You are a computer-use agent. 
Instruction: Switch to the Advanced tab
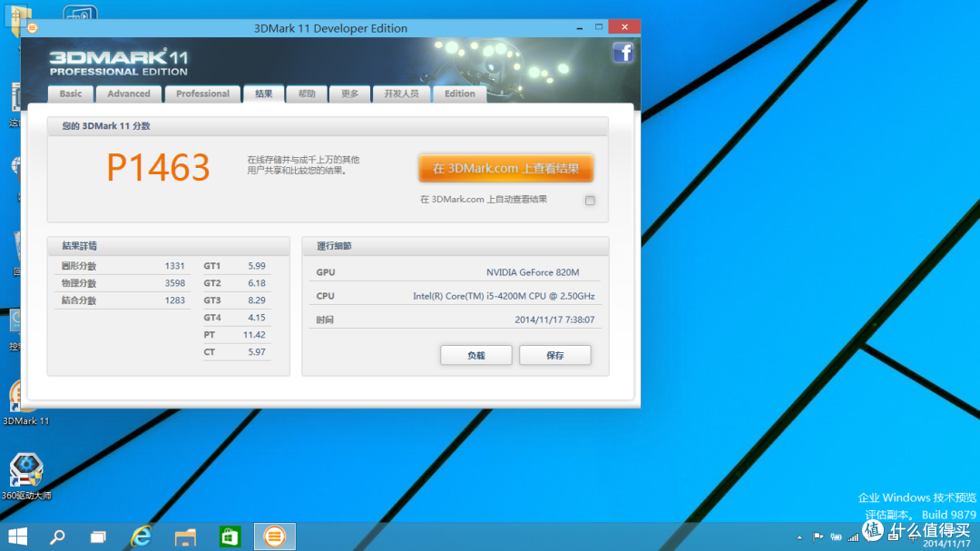129,93
